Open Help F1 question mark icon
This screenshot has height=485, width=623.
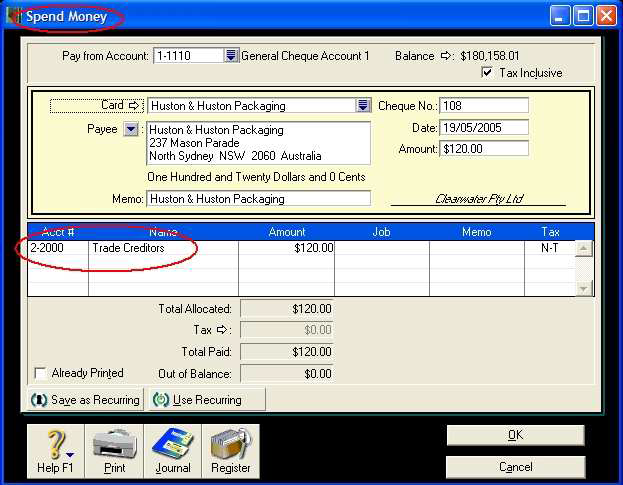point(56,451)
